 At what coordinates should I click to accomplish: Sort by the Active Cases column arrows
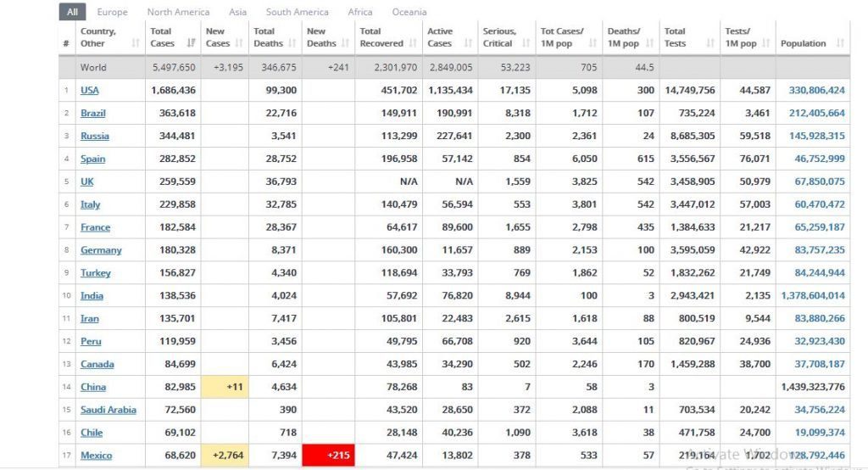click(x=468, y=43)
